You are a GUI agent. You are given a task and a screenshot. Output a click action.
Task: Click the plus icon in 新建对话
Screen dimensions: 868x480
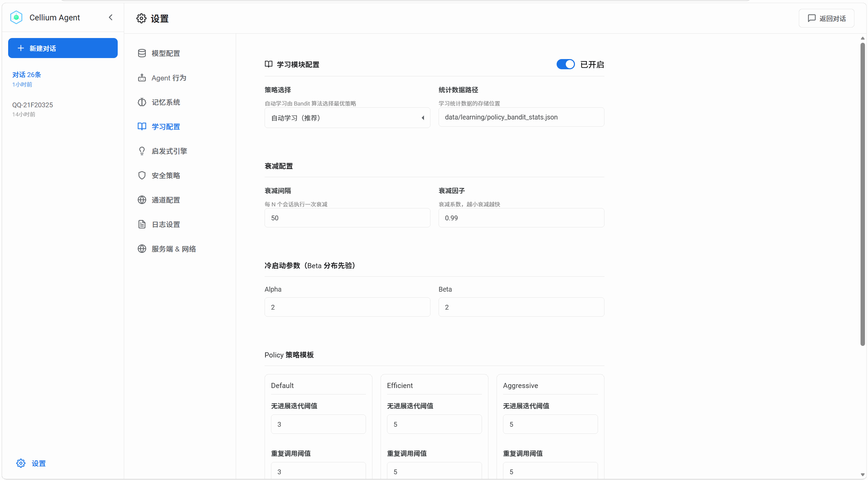(x=21, y=48)
